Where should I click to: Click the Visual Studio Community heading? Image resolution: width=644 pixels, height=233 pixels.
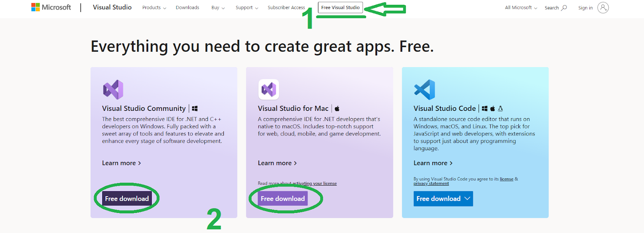pos(144,108)
